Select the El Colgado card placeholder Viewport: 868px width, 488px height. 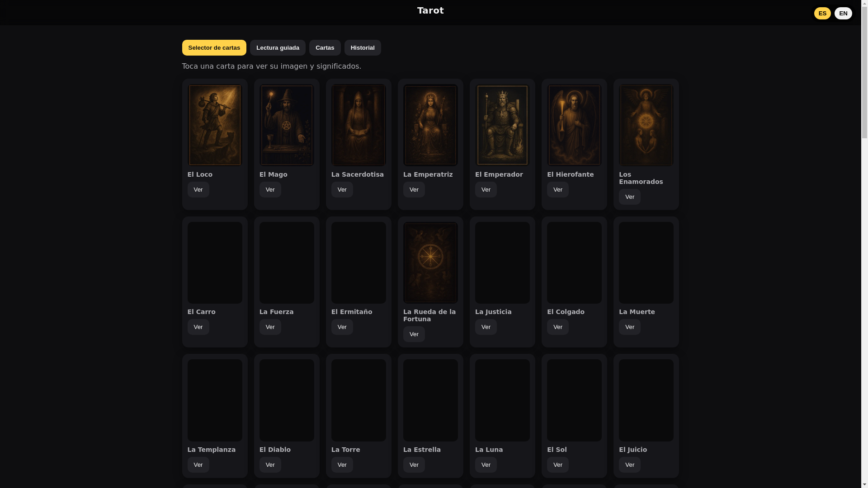[574, 263]
